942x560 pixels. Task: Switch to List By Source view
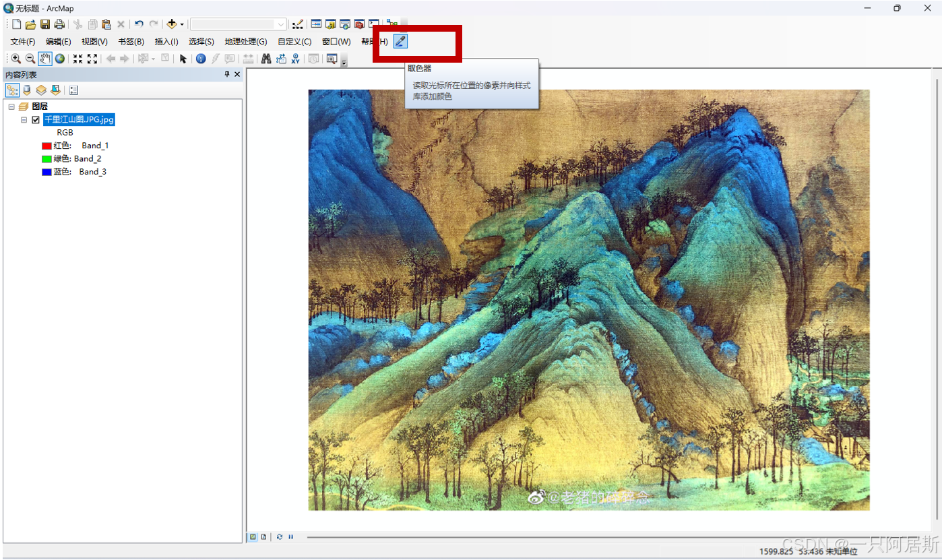27,90
